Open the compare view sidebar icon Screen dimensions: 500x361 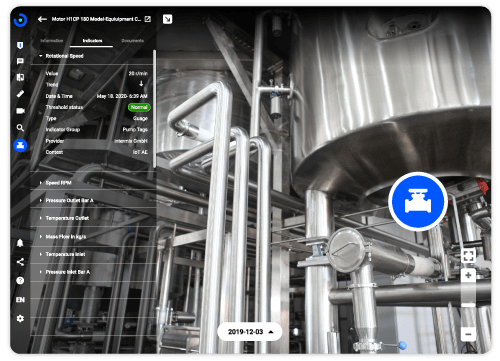point(20,77)
